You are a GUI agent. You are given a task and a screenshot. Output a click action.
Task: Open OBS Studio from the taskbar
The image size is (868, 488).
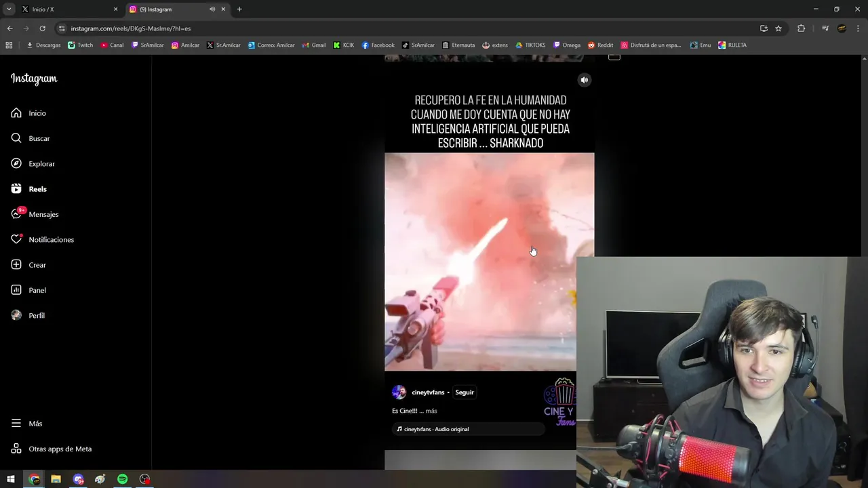[x=144, y=479]
